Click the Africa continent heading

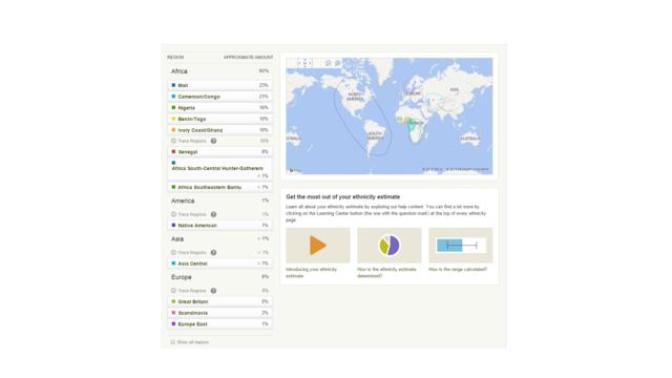(x=179, y=71)
